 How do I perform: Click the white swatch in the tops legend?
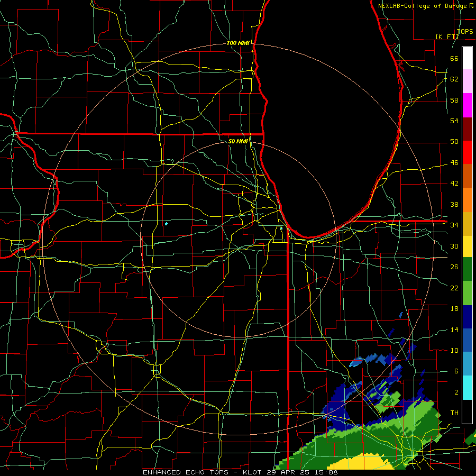tap(467, 58)
